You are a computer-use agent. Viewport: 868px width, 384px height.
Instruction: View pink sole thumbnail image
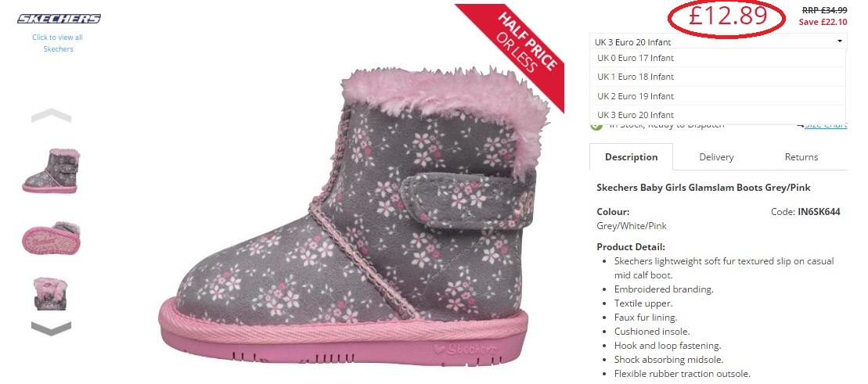click(51, 238)
